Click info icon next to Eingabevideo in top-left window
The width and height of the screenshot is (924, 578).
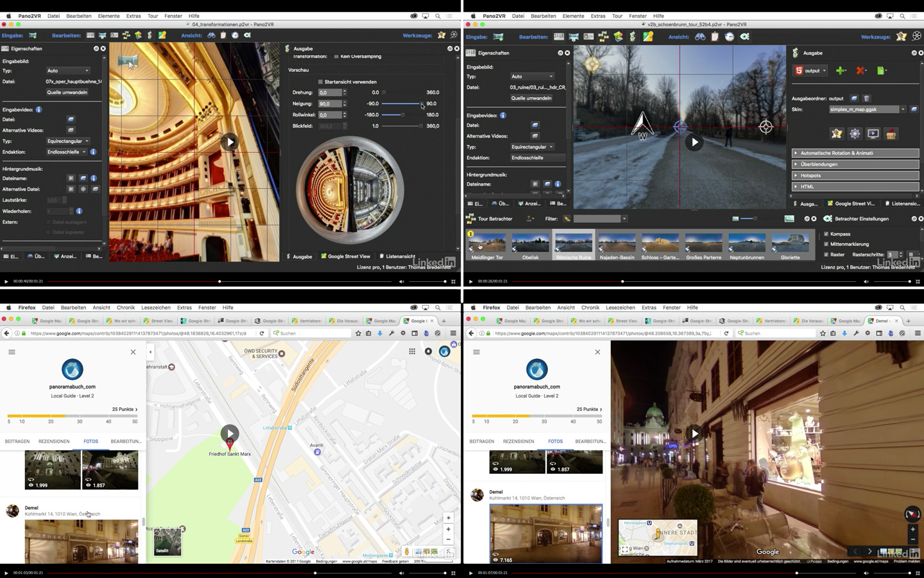point(38,110)
